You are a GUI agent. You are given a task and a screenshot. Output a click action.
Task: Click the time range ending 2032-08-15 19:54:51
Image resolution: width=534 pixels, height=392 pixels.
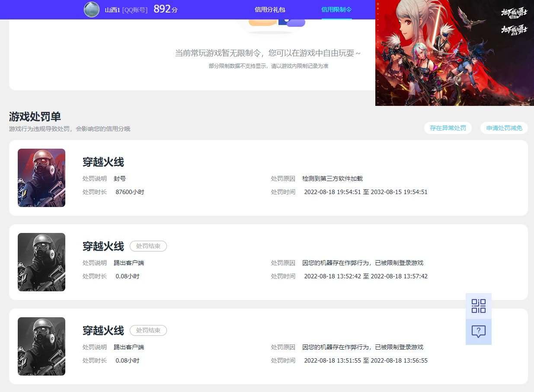pos(366,192)
